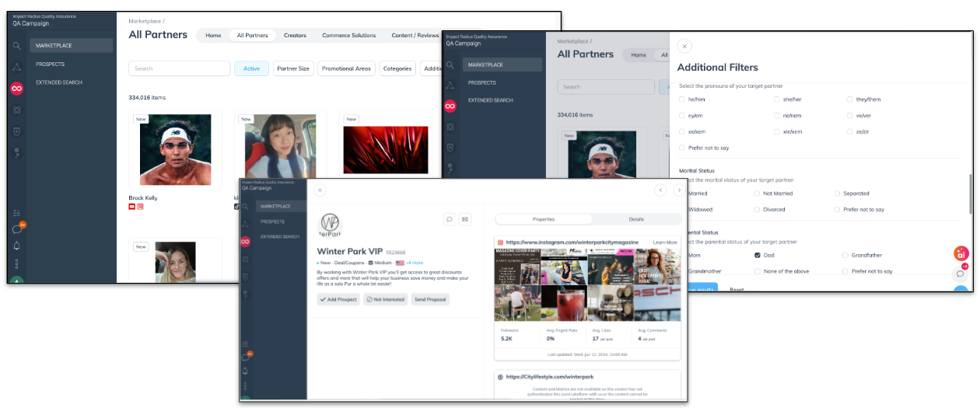Check the ze/zir pronoun checkbox
Viewport: 980px width, 408px height.
pyautogui.click(x=849, y=131)
